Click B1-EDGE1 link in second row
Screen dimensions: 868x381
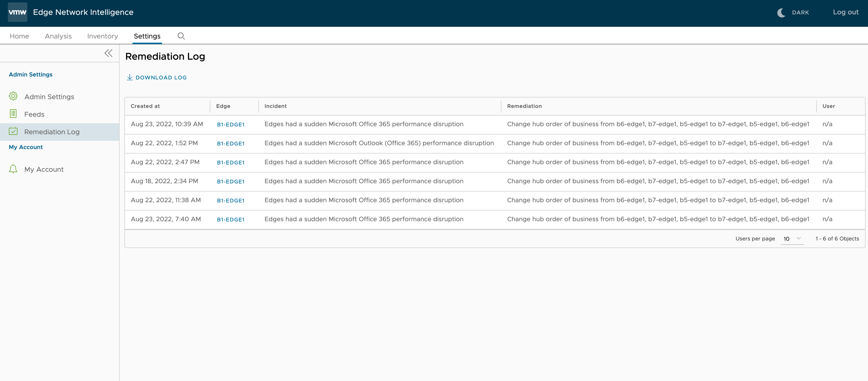[230, 143]
